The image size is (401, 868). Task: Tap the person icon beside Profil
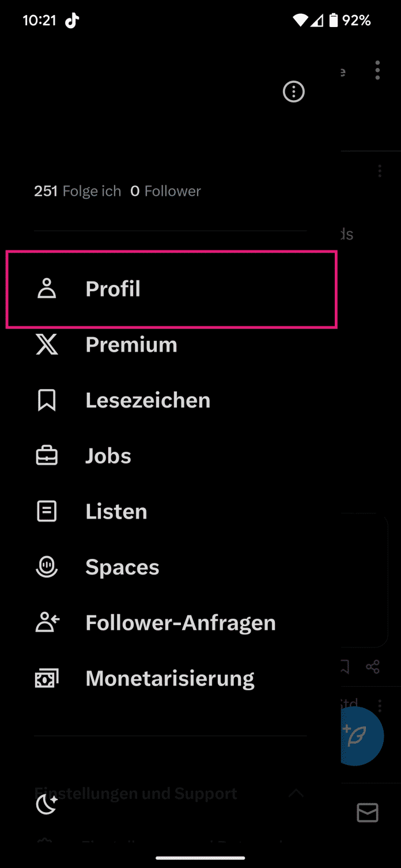47,289
